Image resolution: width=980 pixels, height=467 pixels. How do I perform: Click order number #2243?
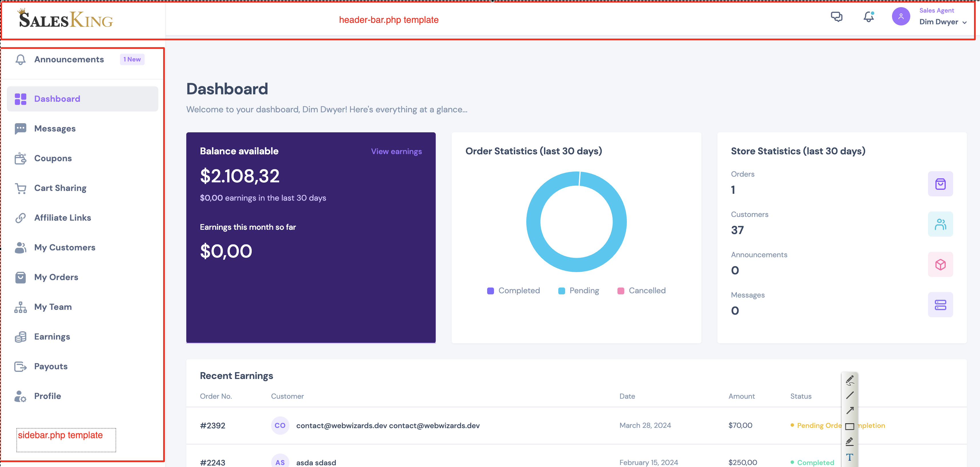(x=212, y=462)
